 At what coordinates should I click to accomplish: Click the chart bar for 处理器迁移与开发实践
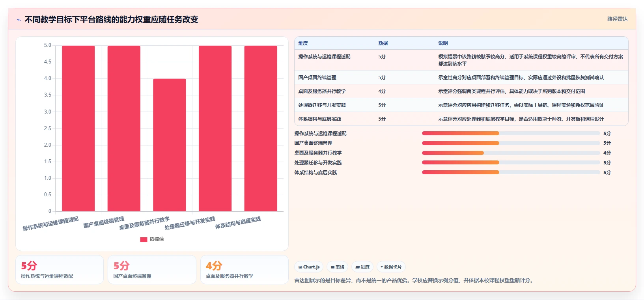[x=215, y=129]
